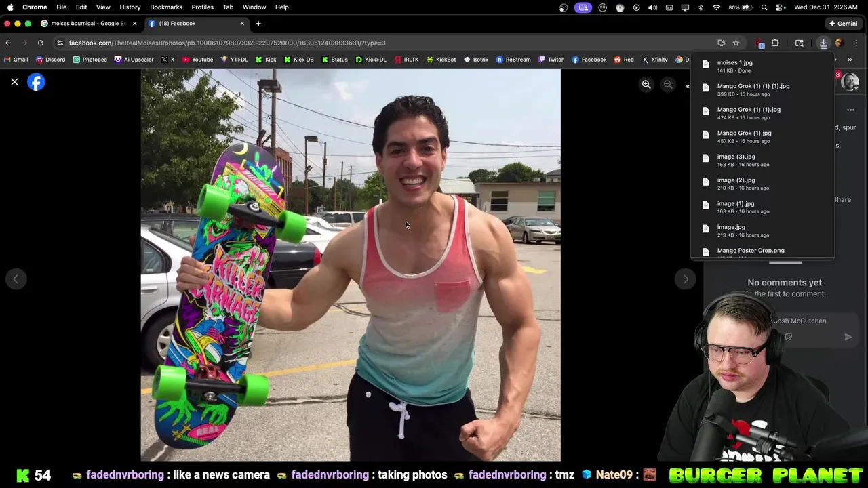Open the Discord bookmark
868x488 pixels.
[50, 60]
